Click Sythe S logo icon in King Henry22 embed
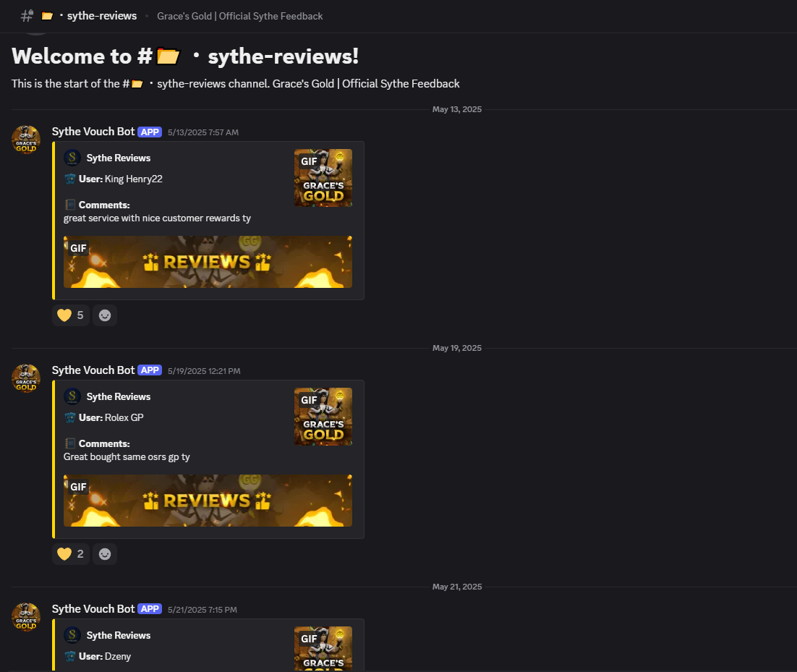Image resolution: width=797 pixels, height=672 pixels. (72, 158)
